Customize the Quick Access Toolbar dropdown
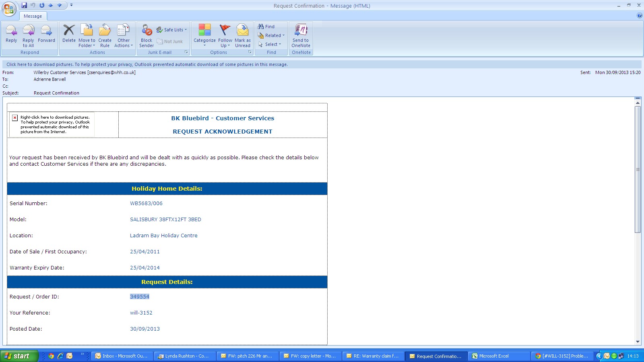The image size is (644, 362). click(71, 5)
